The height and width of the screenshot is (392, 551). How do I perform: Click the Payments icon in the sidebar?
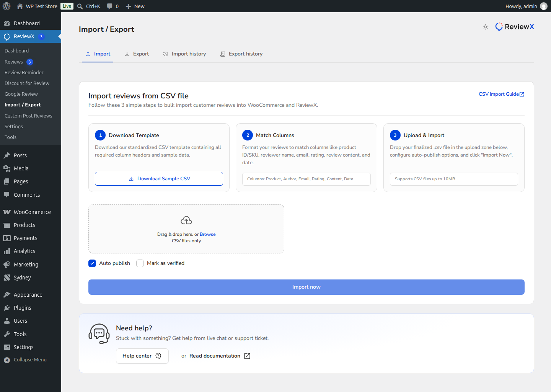pyautogui.click(x=7, y=238)
